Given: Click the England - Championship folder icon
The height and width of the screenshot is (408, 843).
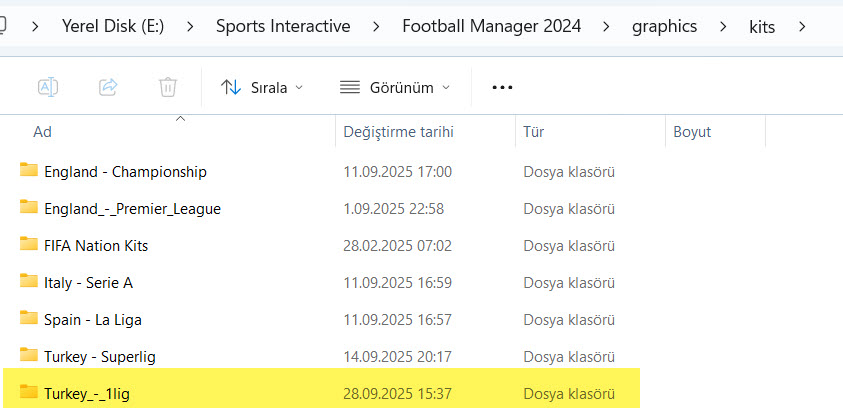Looking at the screenshot, I should 29,171.
